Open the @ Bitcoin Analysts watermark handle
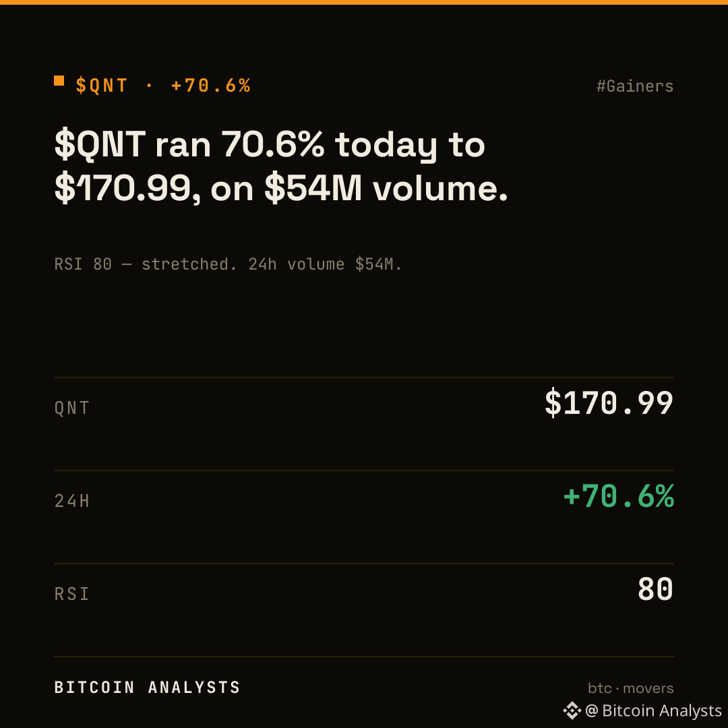Screen dimensions: 728x728 (x=653, y=710)
